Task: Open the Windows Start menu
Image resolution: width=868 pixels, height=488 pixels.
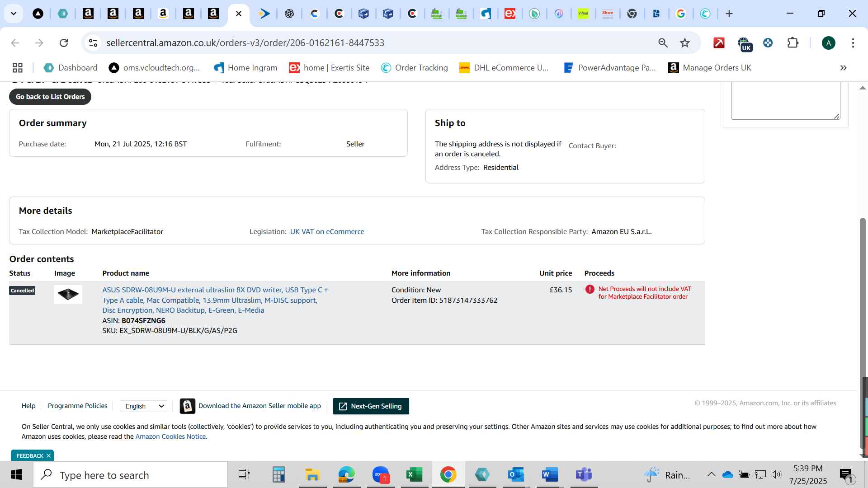Action: (x=16, y=475)
